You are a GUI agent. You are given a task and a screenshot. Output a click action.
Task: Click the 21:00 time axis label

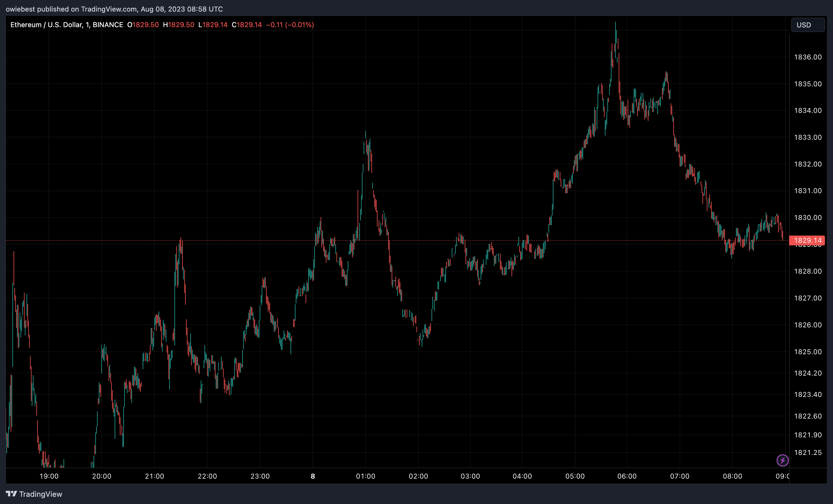[x=155, y=476]
